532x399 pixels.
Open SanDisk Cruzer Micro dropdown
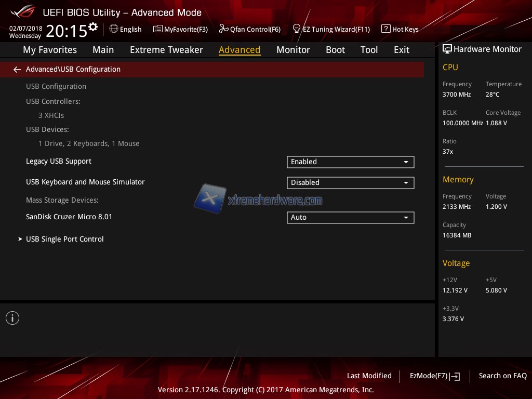[350, 218]
